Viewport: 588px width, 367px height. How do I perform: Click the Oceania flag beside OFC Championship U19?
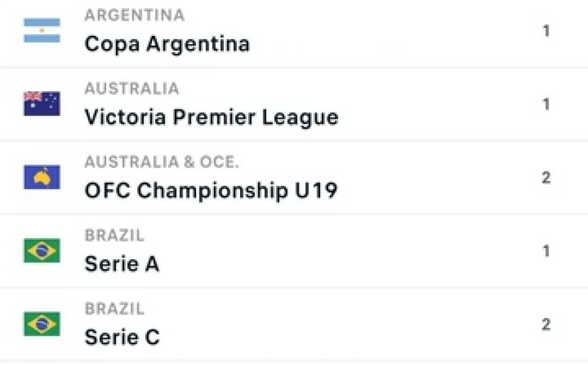point(42,177)
